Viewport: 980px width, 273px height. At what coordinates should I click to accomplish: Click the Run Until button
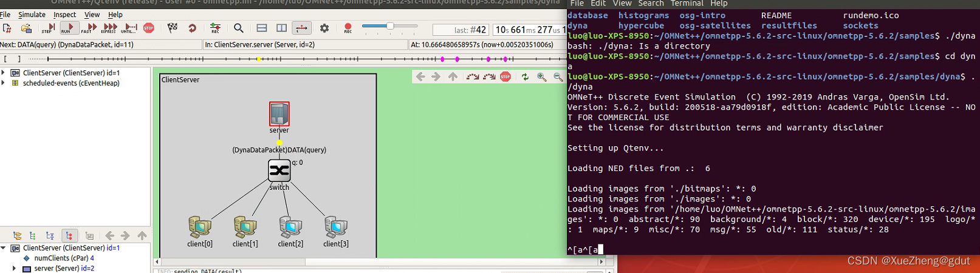pos(129,28)
